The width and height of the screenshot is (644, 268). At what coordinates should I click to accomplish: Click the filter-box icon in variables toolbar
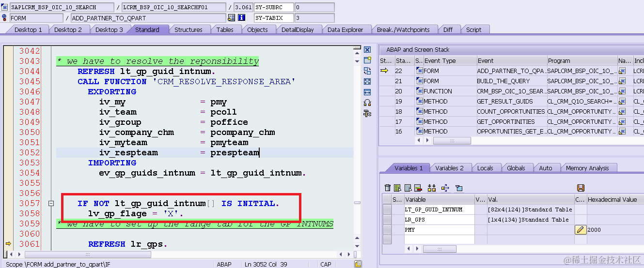(x=459, y=188)
